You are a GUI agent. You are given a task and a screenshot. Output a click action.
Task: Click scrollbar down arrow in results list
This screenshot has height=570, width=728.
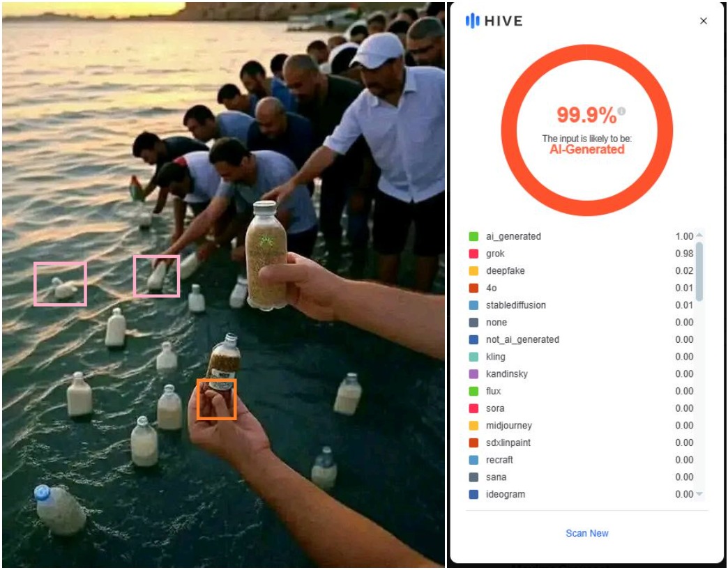click(699, 494)
